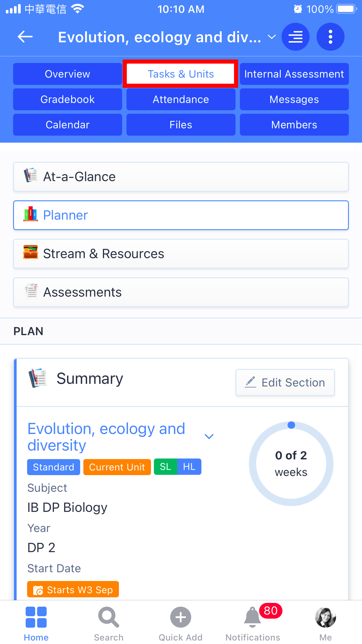This screenshot has width=362, height=644.
Task: Open Notifications bell with 80 badge
Action: (x=253, y=617)
